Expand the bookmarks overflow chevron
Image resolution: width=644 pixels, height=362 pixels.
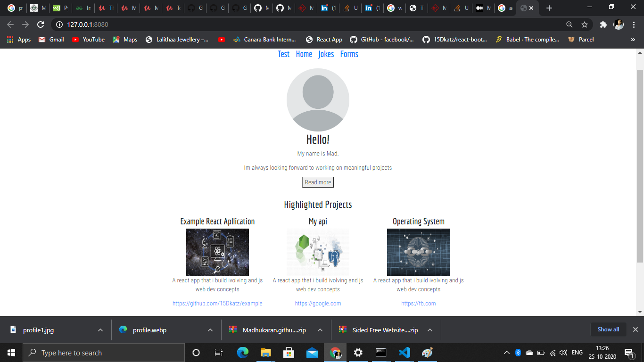click(633, 40)
